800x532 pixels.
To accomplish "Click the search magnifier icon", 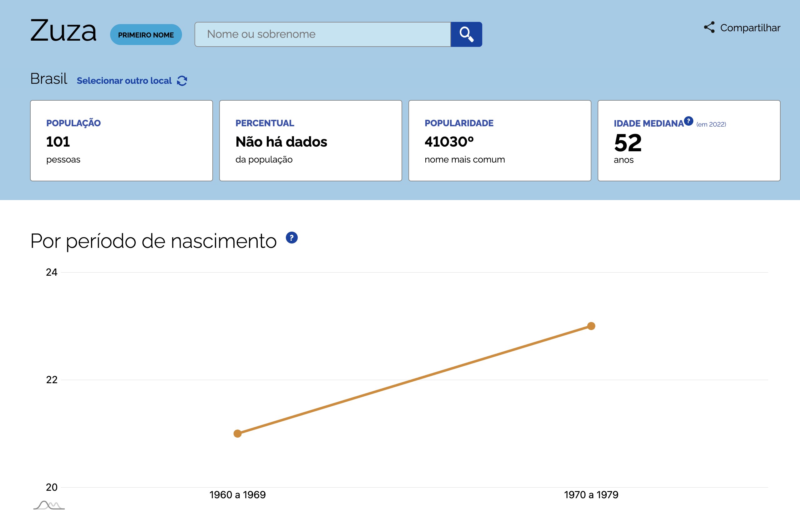I will coord(466,34).
